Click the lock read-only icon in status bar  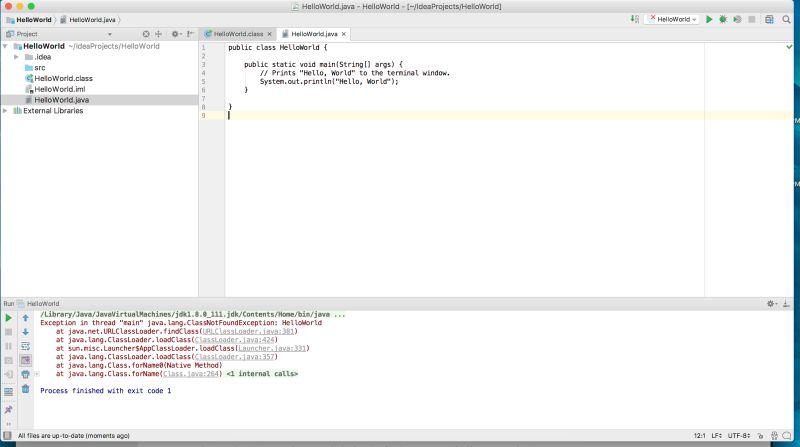coord(761,436)
